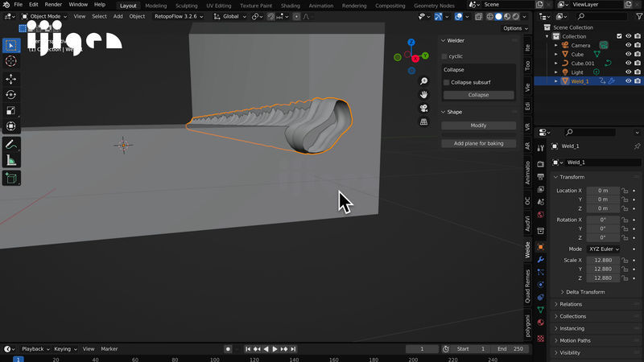Open the Modifiers wrench properties tab
The image size is (644, 362).
click(x=540, y=259)
